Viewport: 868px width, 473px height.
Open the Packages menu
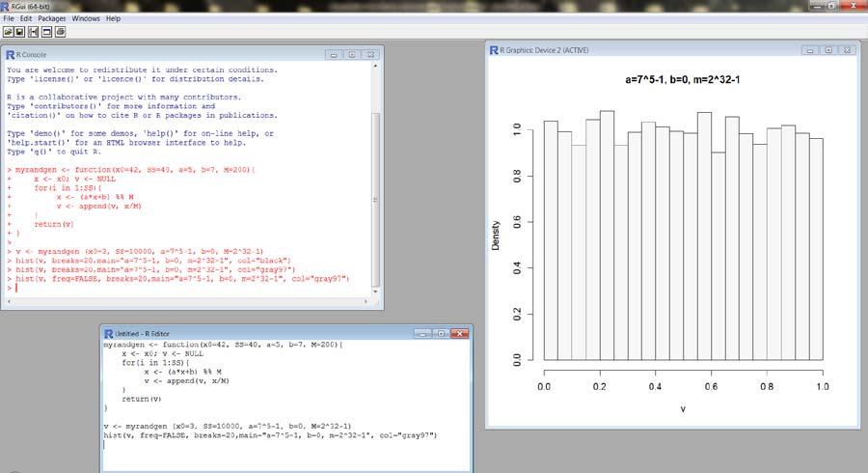pyautogui.click(x=51, y=18)
